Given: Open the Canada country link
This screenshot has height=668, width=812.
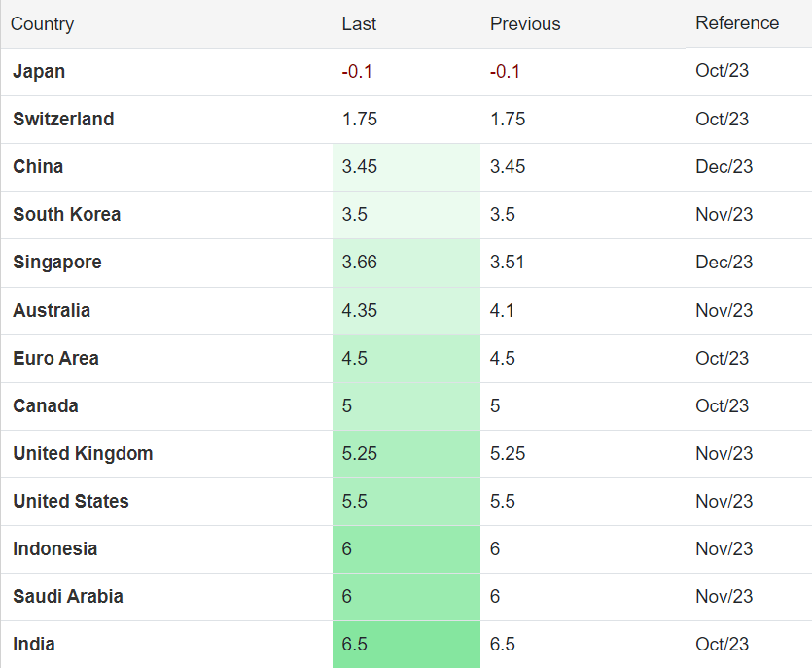Looking at the screenshot, I should point(45,406).
